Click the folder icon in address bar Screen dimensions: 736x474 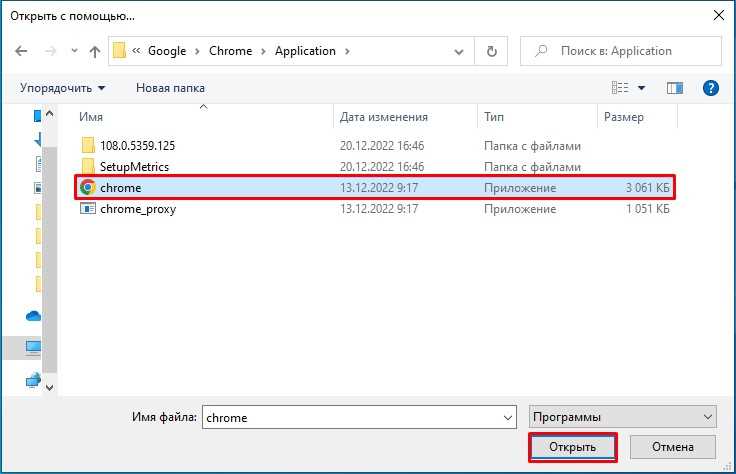point(119,51)
